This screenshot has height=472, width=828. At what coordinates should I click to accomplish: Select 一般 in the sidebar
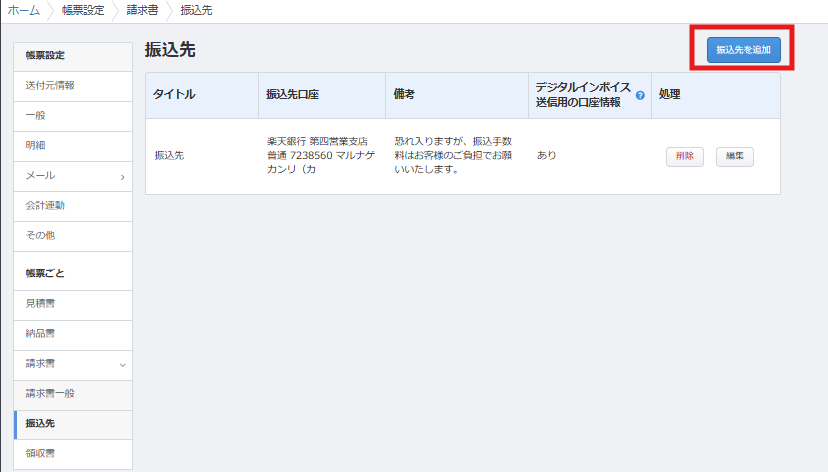click(x=36, y=115)
